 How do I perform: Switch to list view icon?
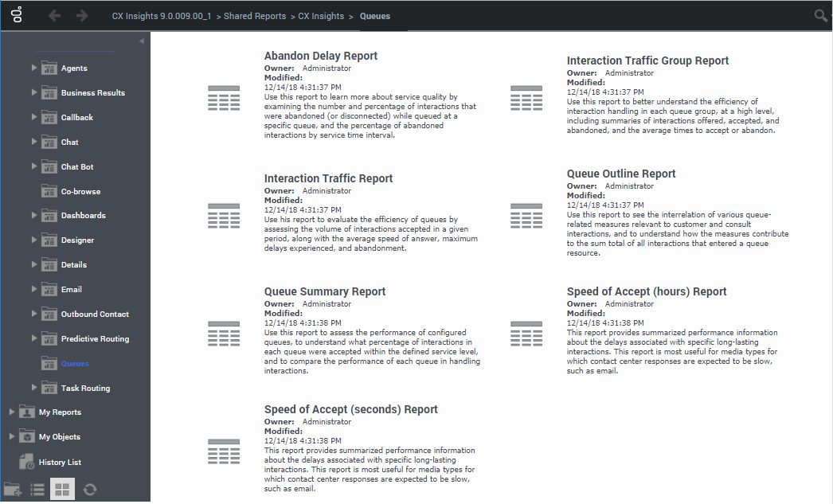[37, 489]
